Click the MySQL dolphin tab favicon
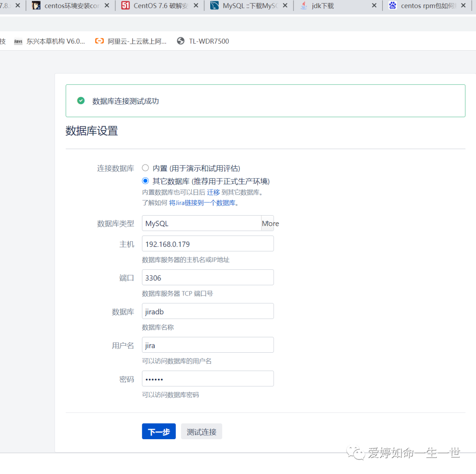 click(x=214, y=5)
